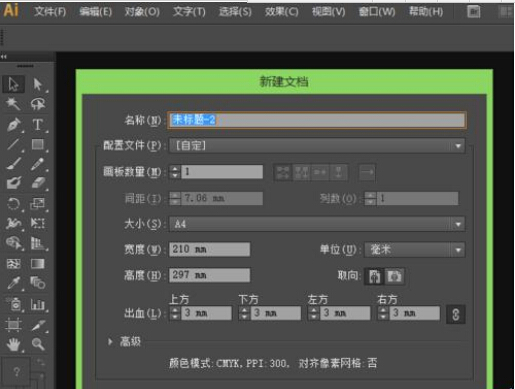Click the 宽度 width field 210 mm
Viewport: 515px width, 389px height.
pyautogui.click(x=210, y=249)
